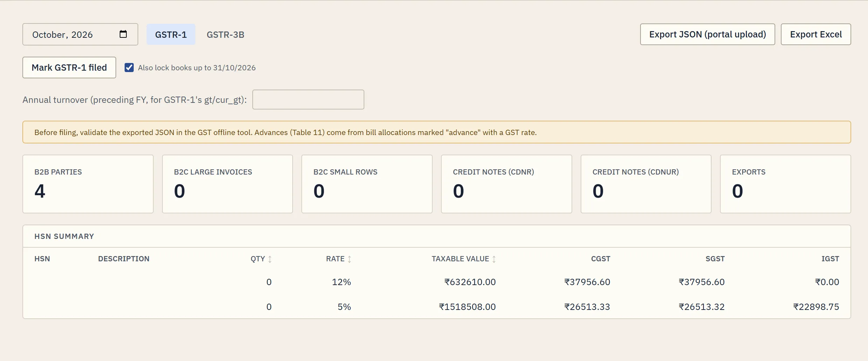Uncheck 'Also lock books up to 31/10/2026'
The width and height of the screenshot is (868, 361).
click(129, 68)
